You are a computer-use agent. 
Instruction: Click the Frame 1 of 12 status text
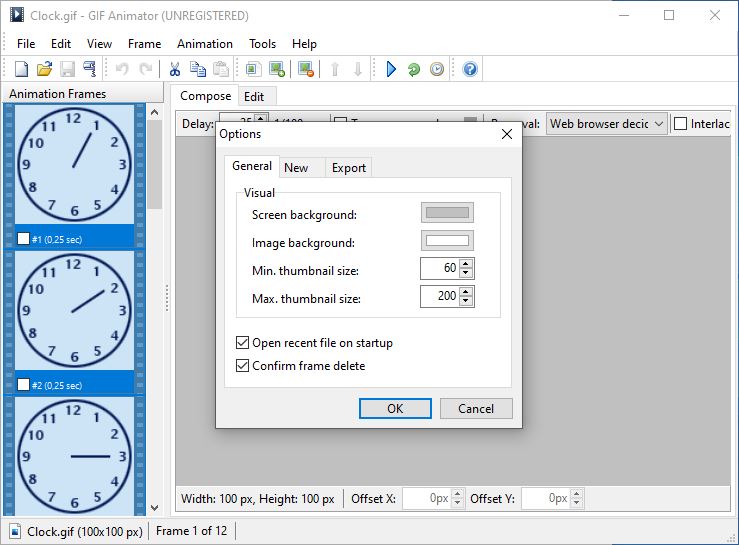click(191, 531)
